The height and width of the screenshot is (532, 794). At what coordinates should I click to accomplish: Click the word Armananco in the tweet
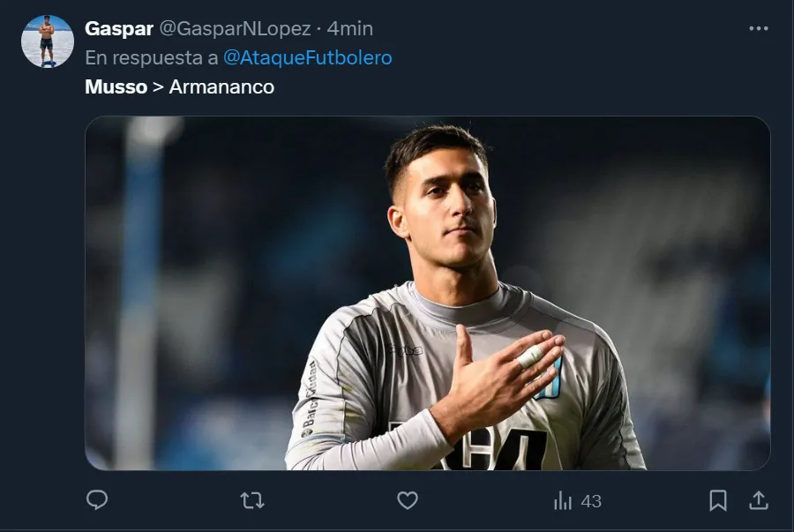point(221,87)
